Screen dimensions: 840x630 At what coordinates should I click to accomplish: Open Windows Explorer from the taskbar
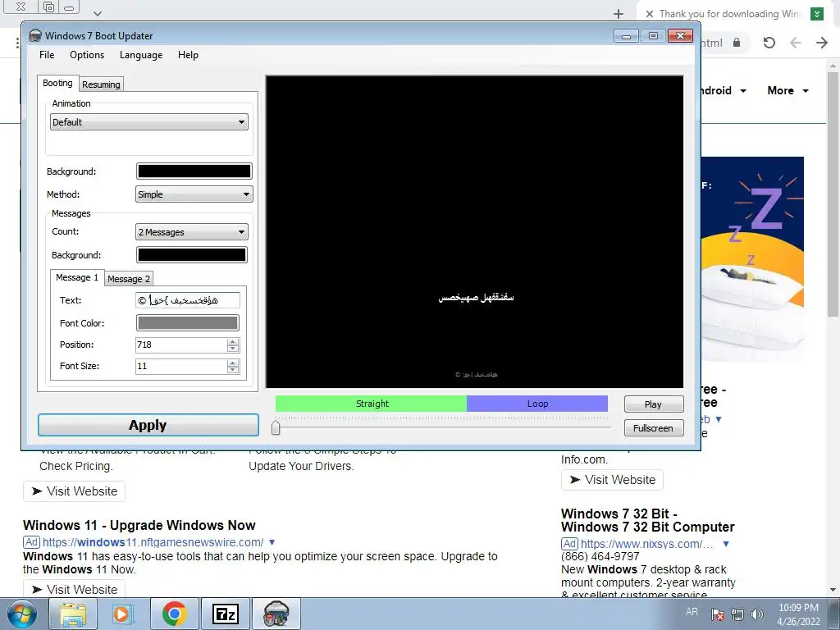point(73,614)
